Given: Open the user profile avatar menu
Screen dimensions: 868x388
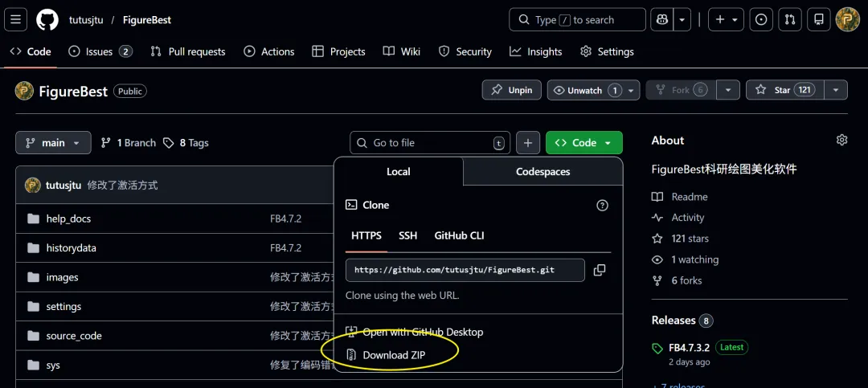Looking at the screenshot, I should coord(848,20).
